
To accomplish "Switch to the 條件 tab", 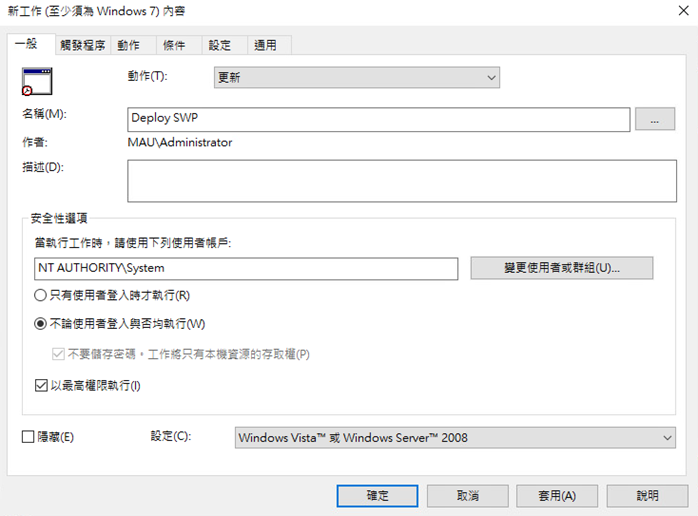I will tap(174, 45).
